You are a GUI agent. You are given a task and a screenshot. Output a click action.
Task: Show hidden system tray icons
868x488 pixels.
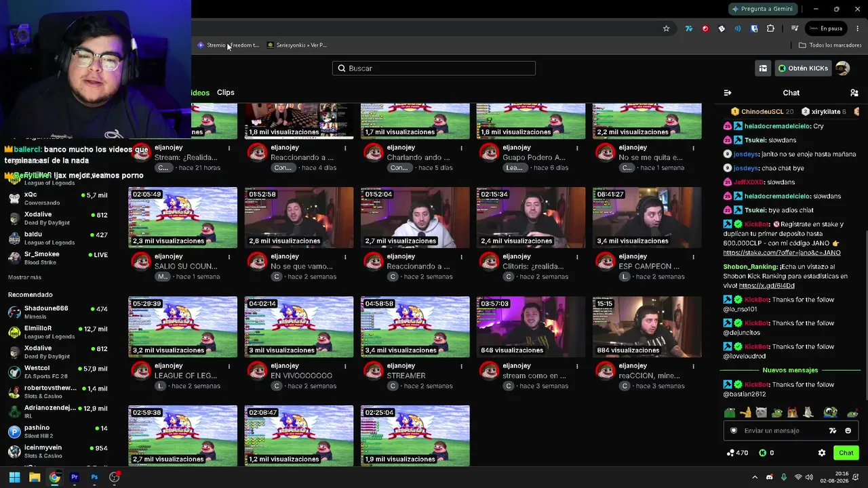click(755, 477)
